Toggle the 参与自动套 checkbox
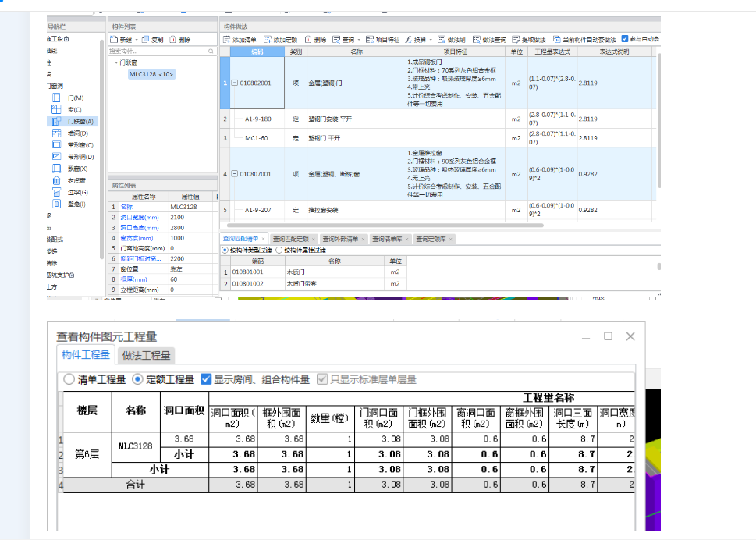The image size is (756, 540). click(625, 38)
